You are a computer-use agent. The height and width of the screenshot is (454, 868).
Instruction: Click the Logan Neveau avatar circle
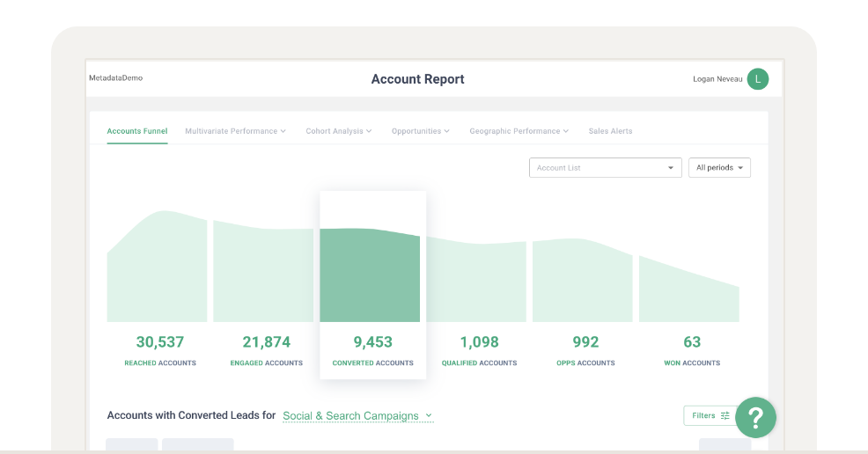[758, 79]
